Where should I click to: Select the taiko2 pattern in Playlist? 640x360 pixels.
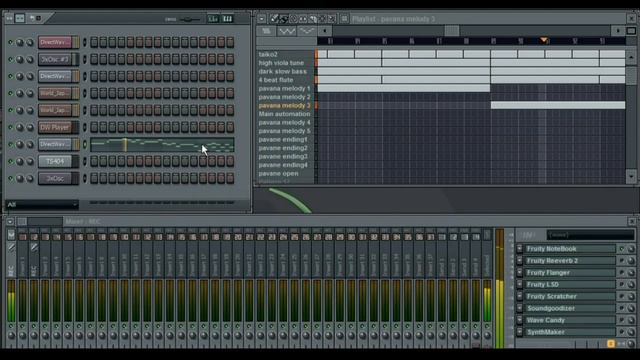(268, 54)
